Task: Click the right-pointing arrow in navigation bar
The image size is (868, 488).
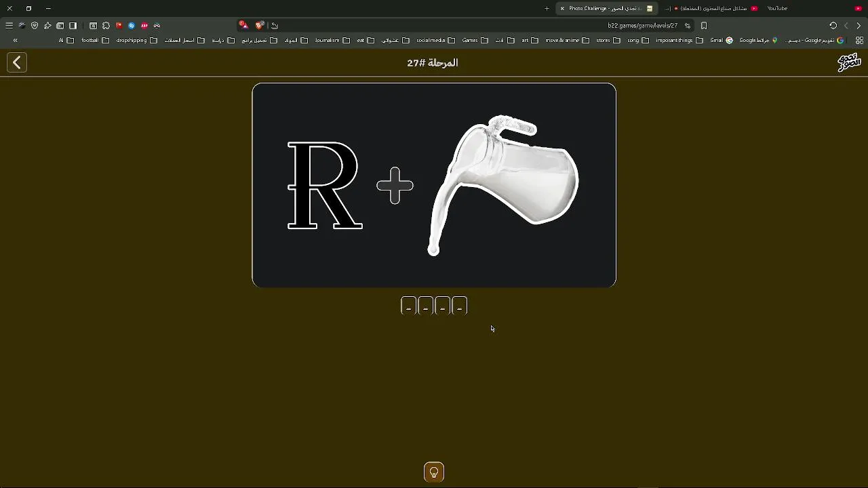Action: click(x=859, y=26)
